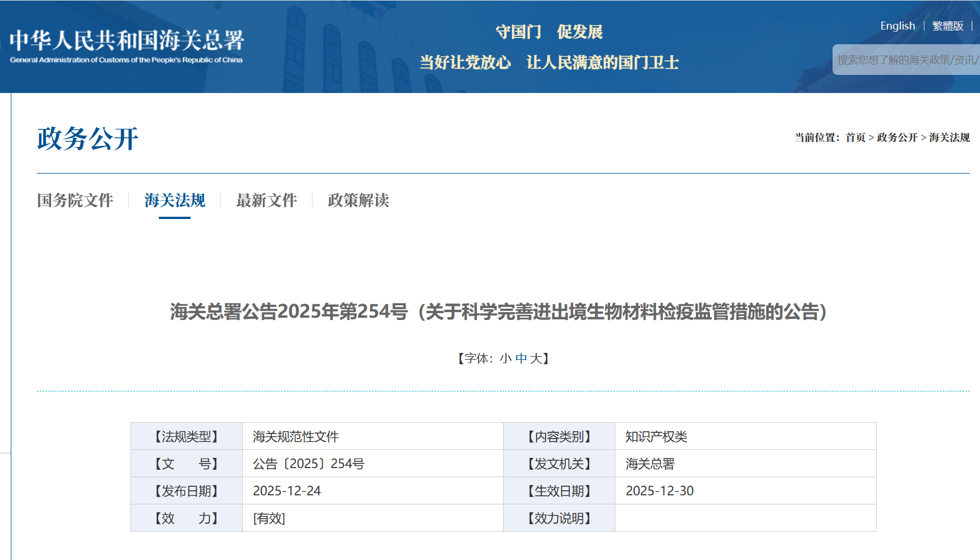Switch the site language to English
Image resolution: width=980 pixels, height=560 pixels.
897,26
